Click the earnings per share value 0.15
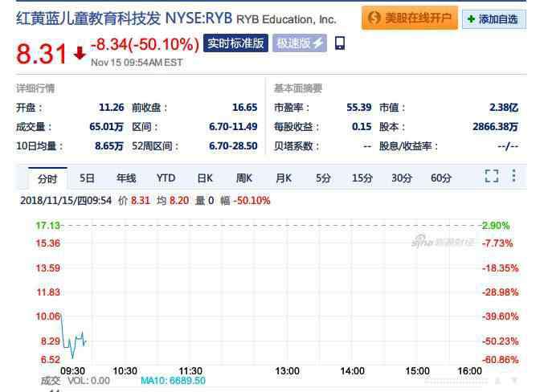The width and height of the screenshot is (544, 392). point(362,127)
